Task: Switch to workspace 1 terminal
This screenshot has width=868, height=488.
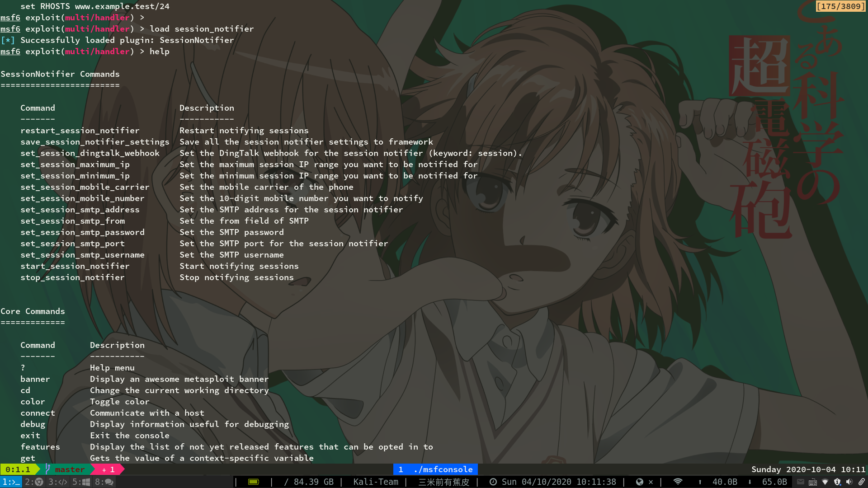Action: [11, 482]
